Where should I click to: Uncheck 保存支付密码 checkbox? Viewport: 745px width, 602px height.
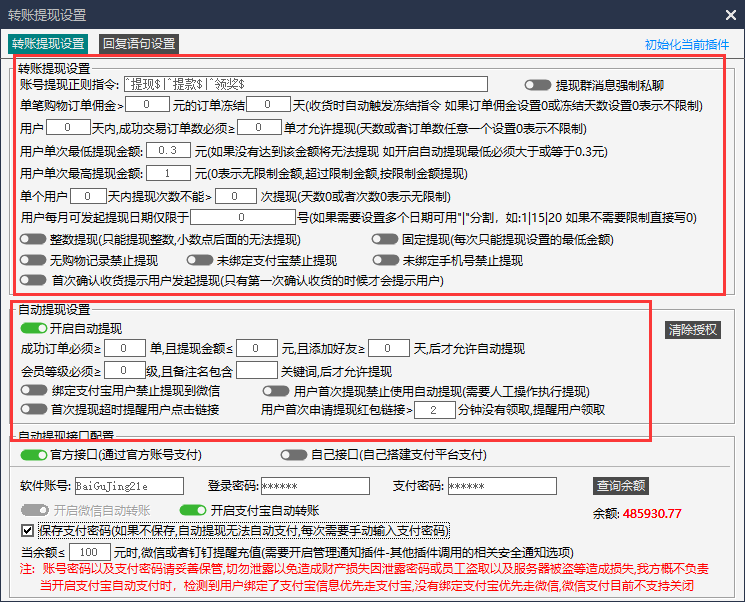27,530
